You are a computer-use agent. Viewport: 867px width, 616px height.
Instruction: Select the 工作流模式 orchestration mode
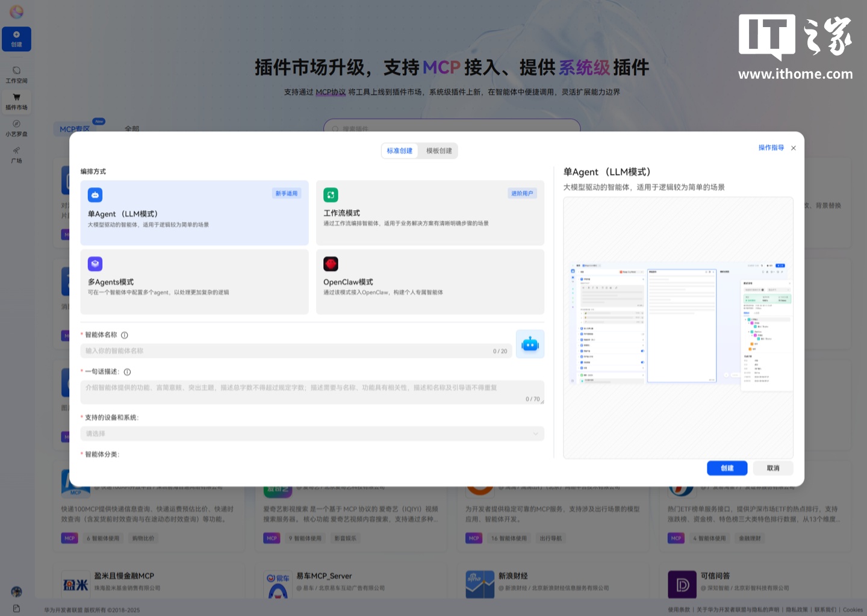pyautogui.click(x=430, y=213)
